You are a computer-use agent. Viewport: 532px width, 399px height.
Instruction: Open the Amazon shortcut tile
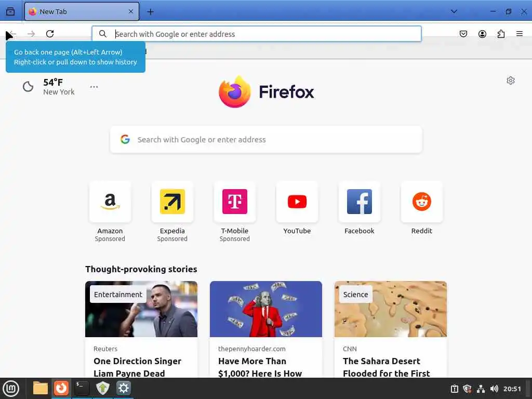pos(110,202)
